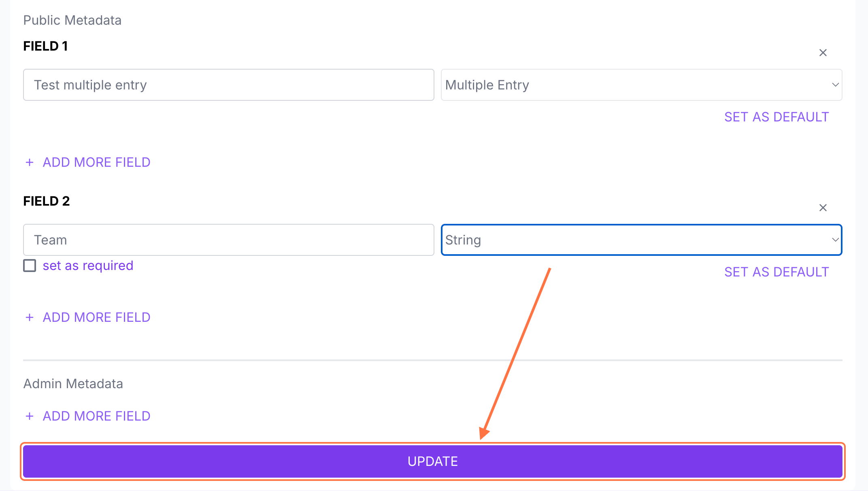Click the Multiple Entry dropdown chevron arrow
The height and width of the screenshot is (491, 868).
point(835,85)
